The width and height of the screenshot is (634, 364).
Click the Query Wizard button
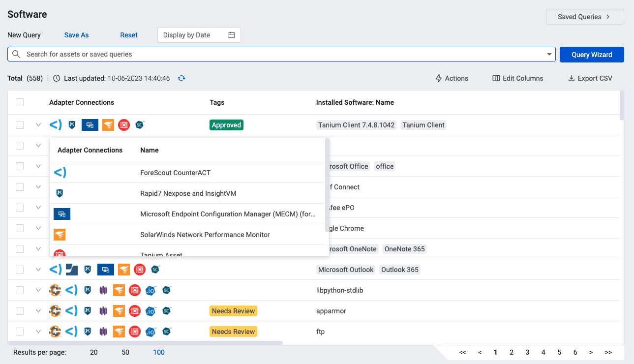(591, 54)
